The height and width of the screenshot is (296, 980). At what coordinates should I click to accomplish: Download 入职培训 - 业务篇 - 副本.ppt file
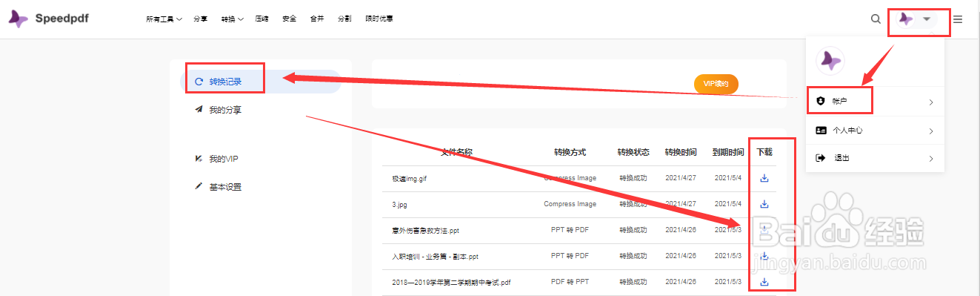764,256
